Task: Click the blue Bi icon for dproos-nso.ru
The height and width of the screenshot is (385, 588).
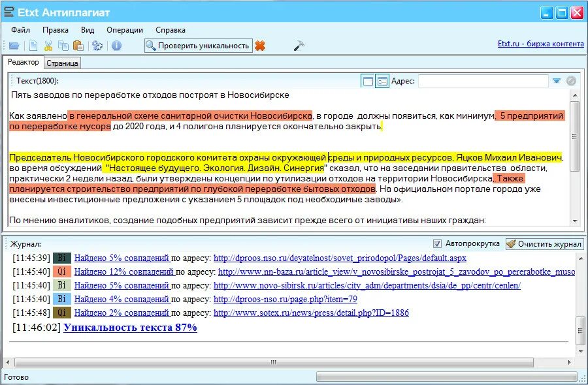Action: point(62,299)
